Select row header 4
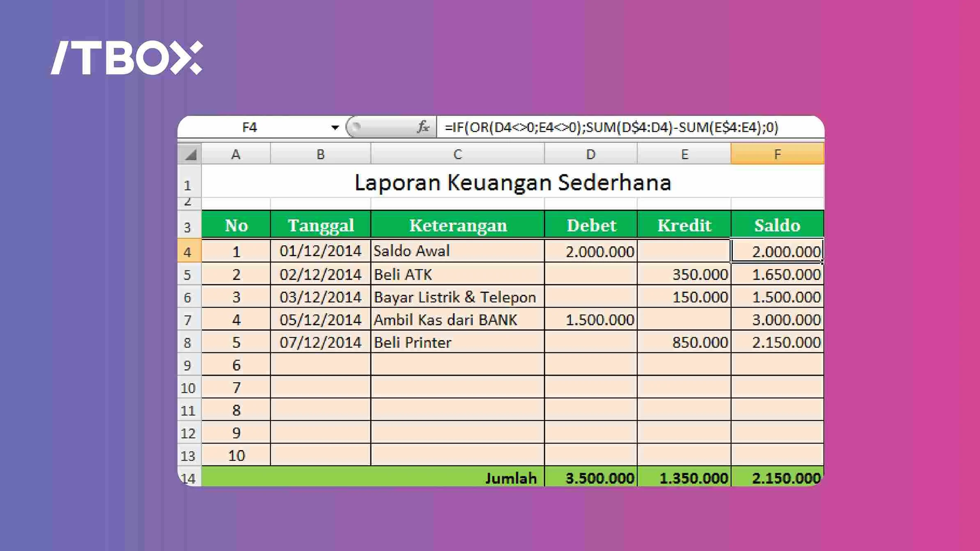The height and width of the screenshot is (551, 980). 188,251
